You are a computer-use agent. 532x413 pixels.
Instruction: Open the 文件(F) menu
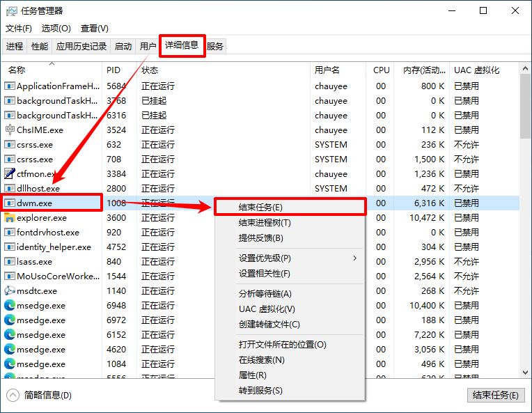click(x=19, y=28)
